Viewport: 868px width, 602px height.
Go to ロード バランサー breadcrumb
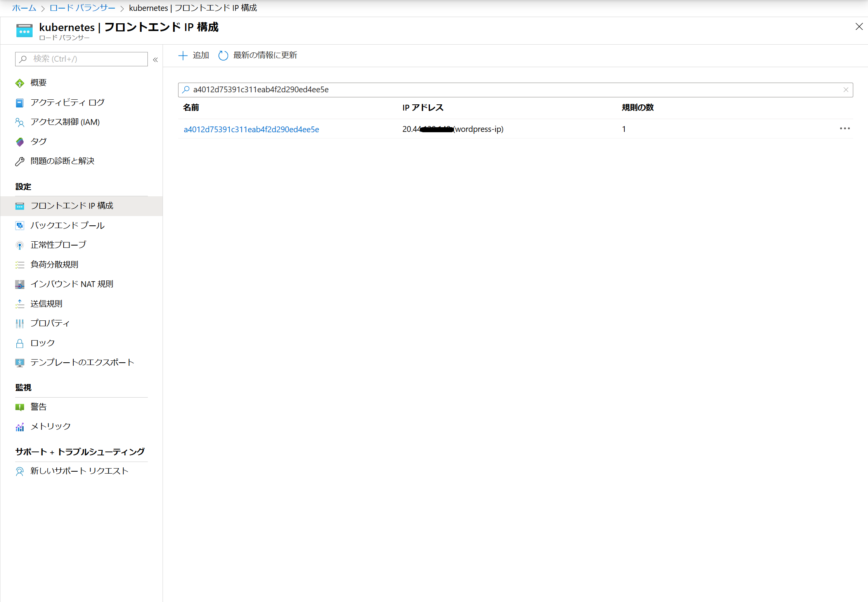(x=82, y=8)
